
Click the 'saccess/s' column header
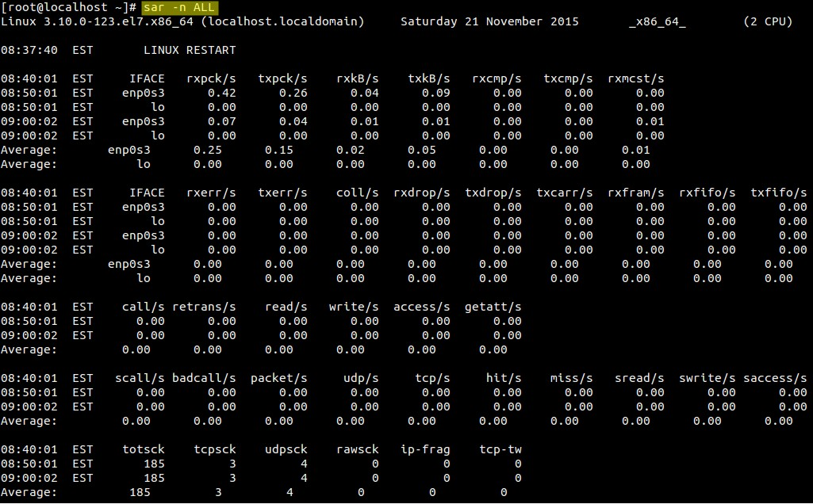click(775, 378)
